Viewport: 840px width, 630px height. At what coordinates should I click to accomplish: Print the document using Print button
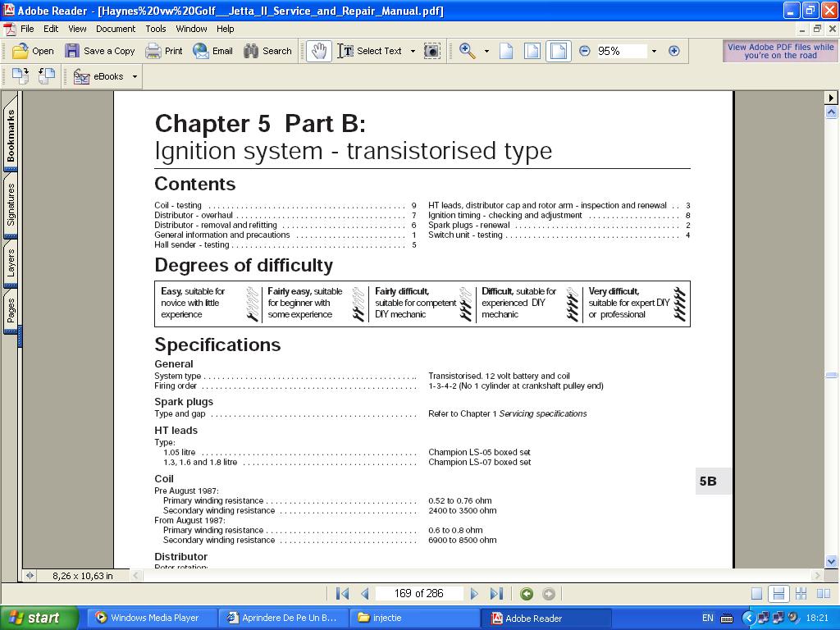tap(164, 51)
